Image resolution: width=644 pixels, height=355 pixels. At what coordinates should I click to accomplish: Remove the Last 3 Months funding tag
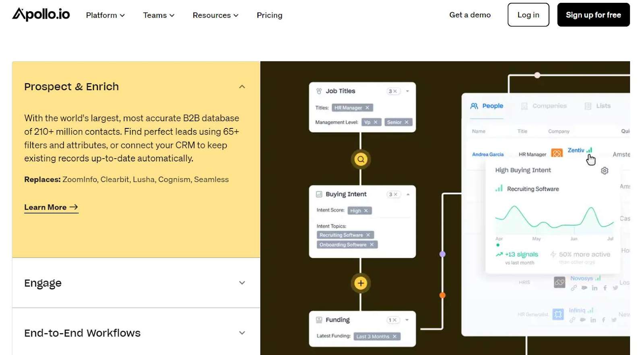point(394,336)
